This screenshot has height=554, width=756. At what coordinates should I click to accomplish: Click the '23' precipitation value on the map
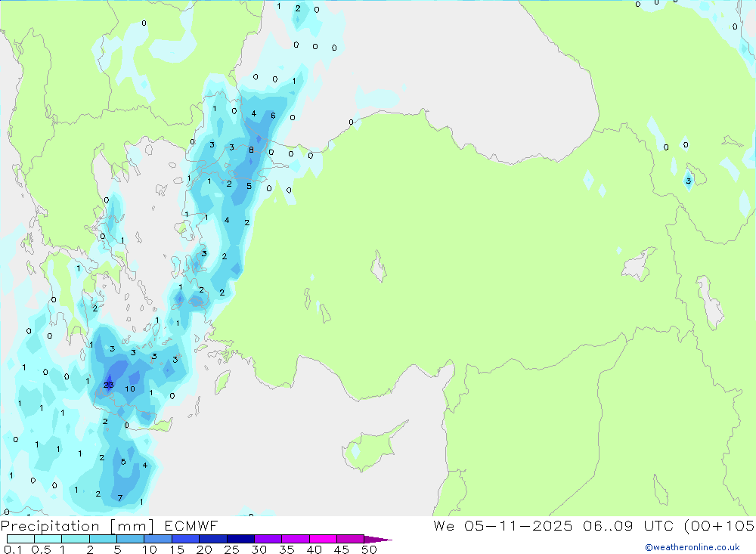[108, 385]
